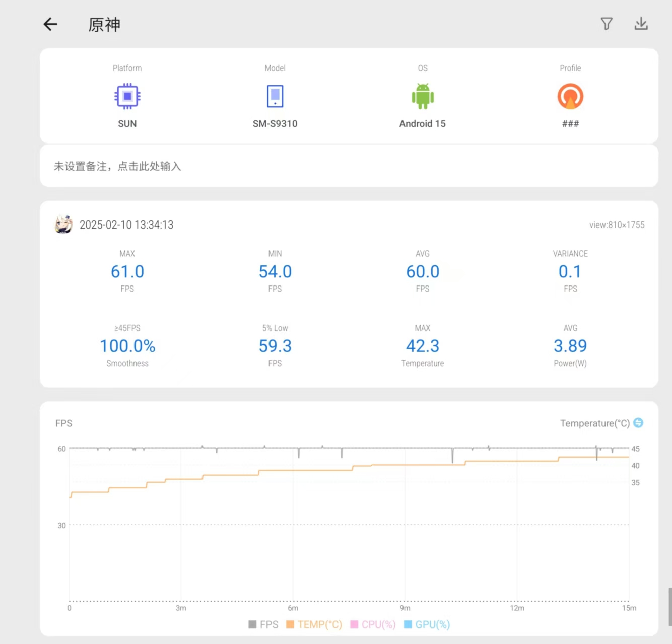
Task: Click the 3.89 average Power value
Action: point(570,346)
